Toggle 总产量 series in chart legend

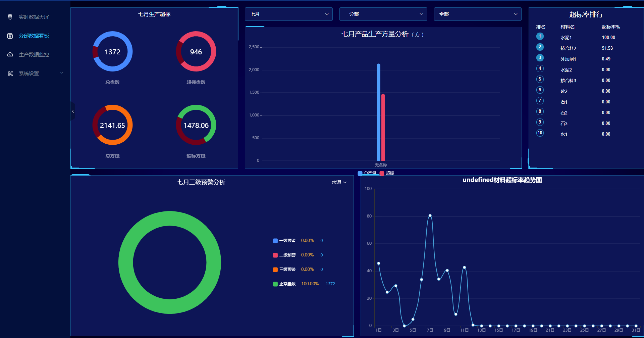(367, 173)
